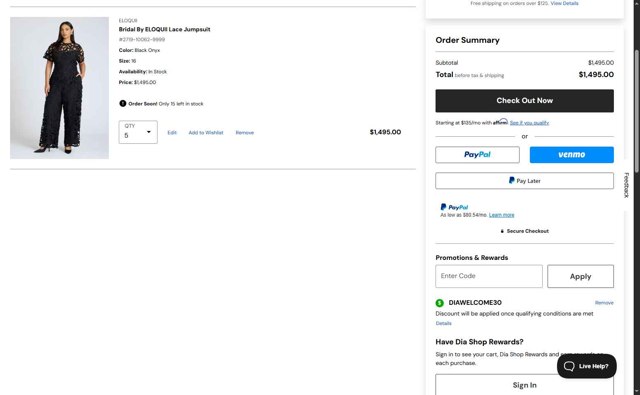The image size is (640, 395).
Task: Apply the promotion code
Action: click(x=580, y=276)
